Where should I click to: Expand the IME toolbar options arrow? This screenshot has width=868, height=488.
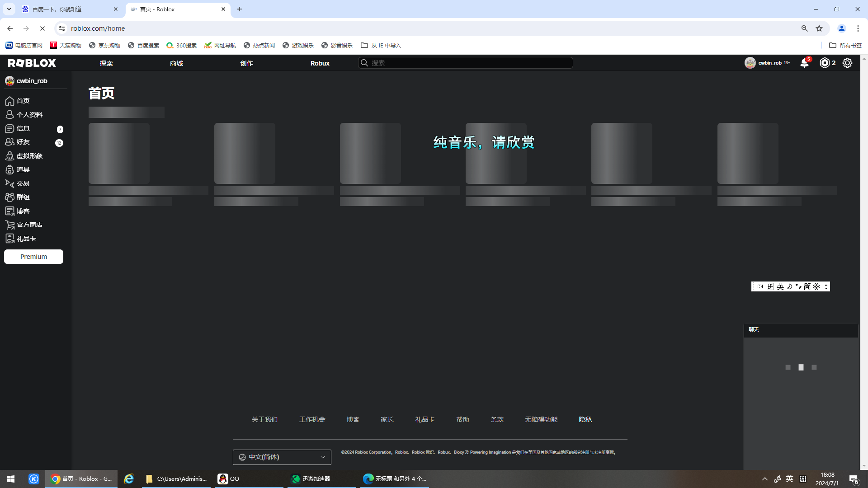(826, 286)
